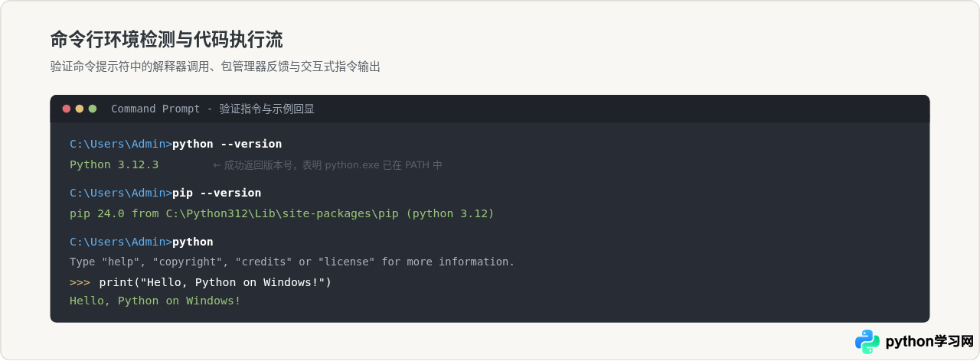Click the red close dot in terminal header
The width and height of the screenshot is (980, 361).
(67, 109)
